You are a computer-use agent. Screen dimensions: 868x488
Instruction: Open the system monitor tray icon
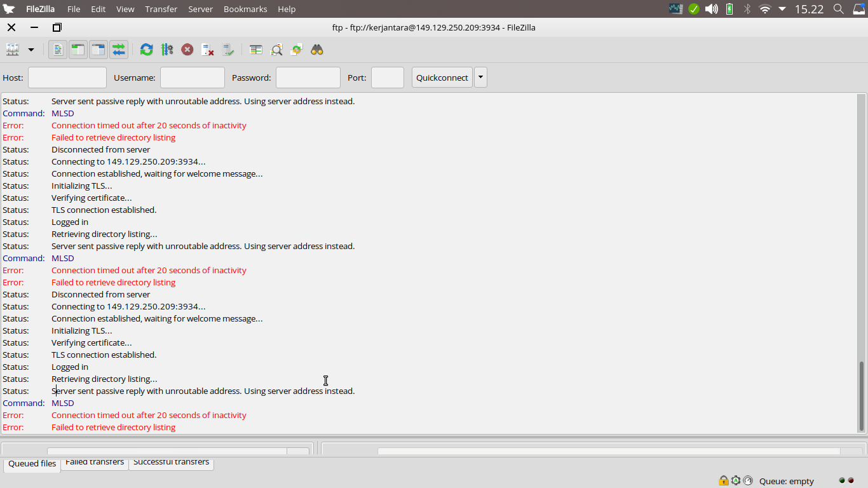[x=676, y=9]
